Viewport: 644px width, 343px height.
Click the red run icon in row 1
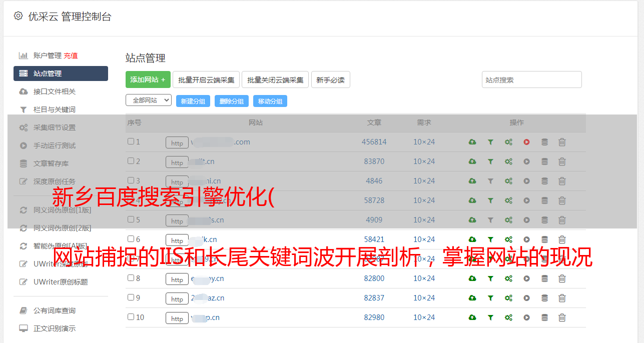pyautogui.click(x=526, y=142)
